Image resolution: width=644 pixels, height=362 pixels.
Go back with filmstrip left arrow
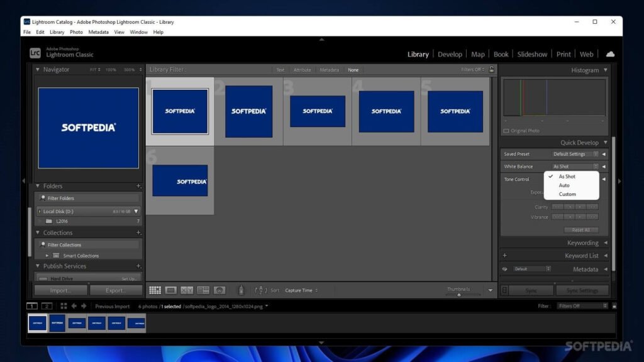[74, 306]
